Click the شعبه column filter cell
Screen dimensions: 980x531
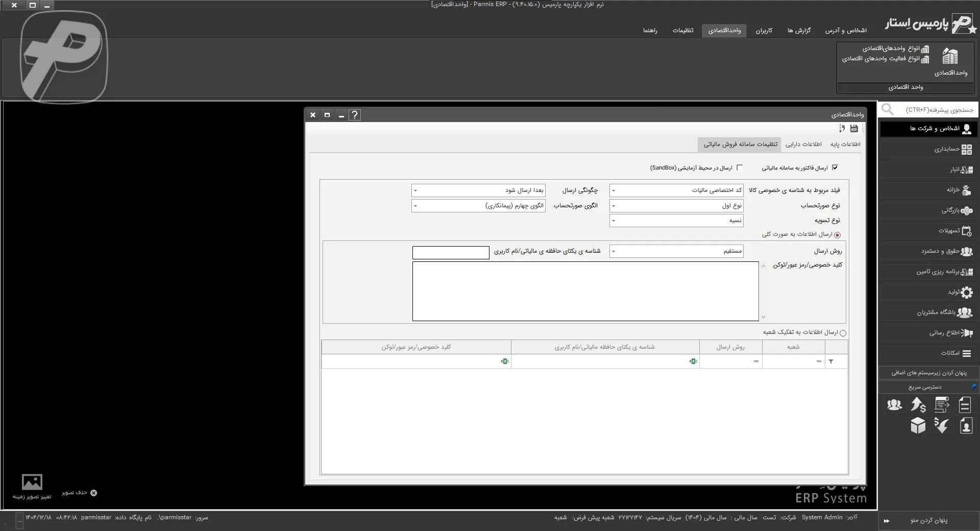pos(793,361)
